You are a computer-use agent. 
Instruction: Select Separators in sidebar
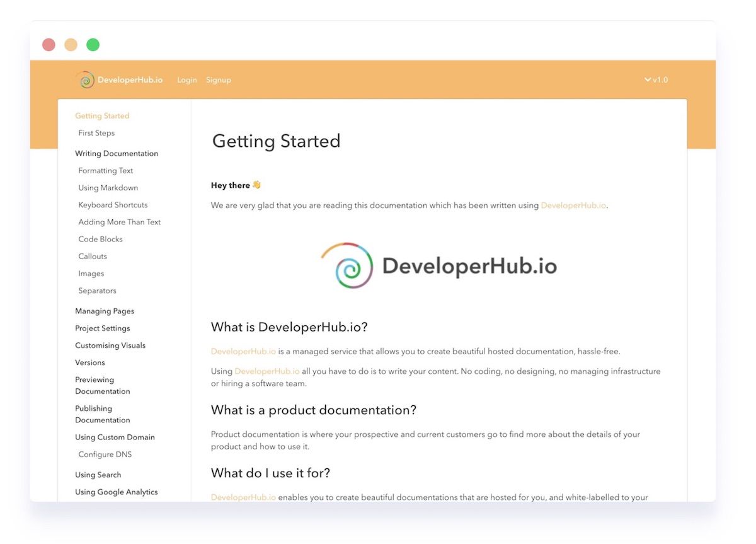tap(97, 291)
